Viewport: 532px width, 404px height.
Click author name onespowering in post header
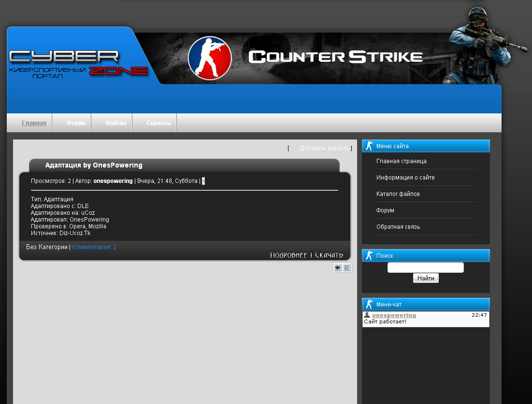[113, 181]
